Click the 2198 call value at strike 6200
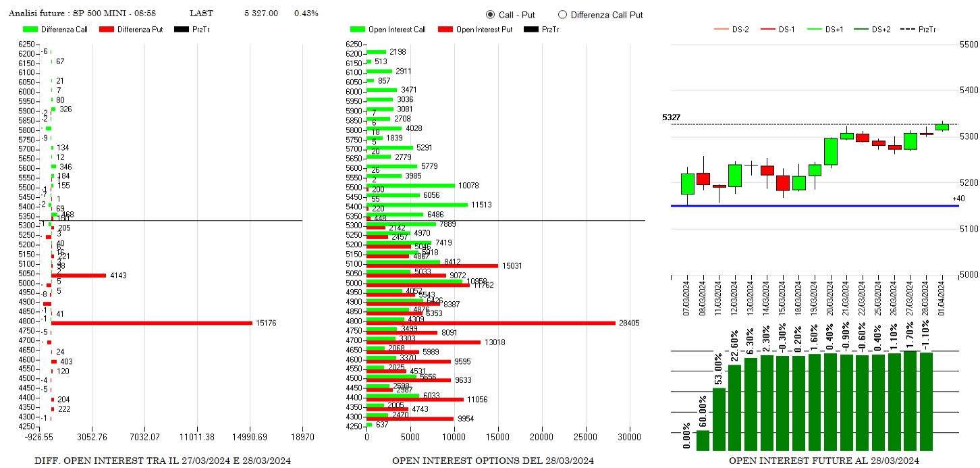The width and height of the screenshot is (980, 468). click(398, 51)
